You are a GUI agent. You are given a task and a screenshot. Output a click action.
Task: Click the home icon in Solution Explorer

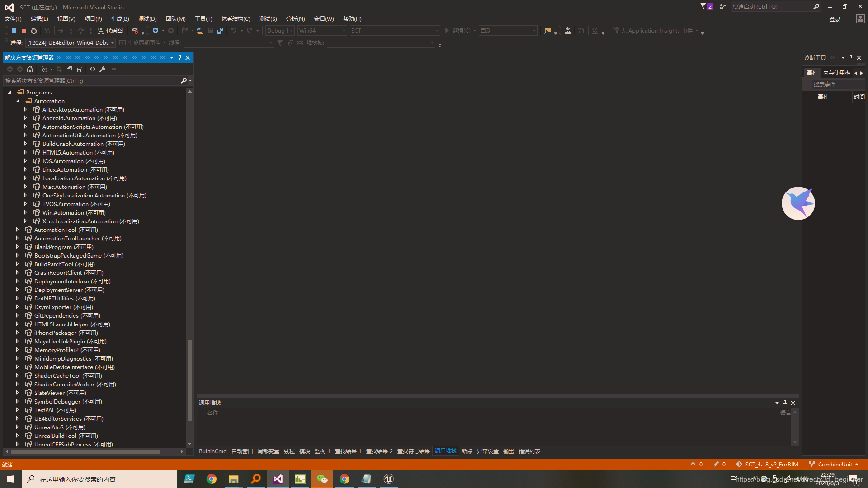[x=30, y=69]
